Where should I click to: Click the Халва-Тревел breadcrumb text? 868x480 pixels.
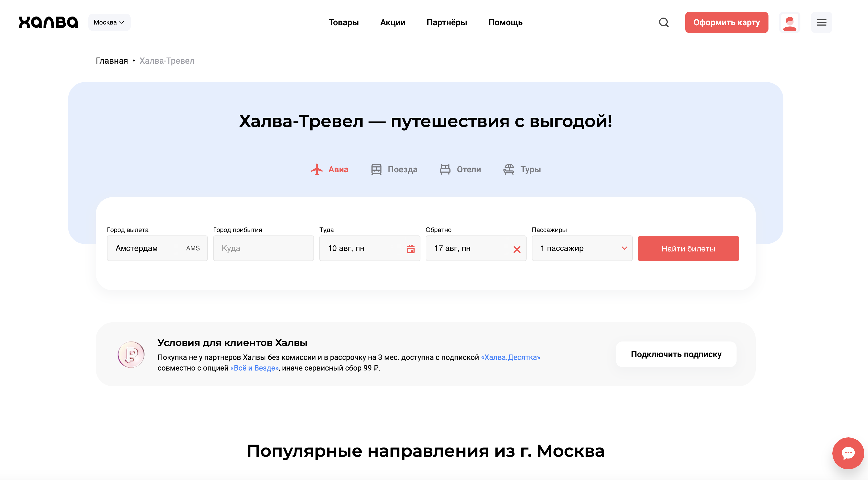click(x=167, y=61)
